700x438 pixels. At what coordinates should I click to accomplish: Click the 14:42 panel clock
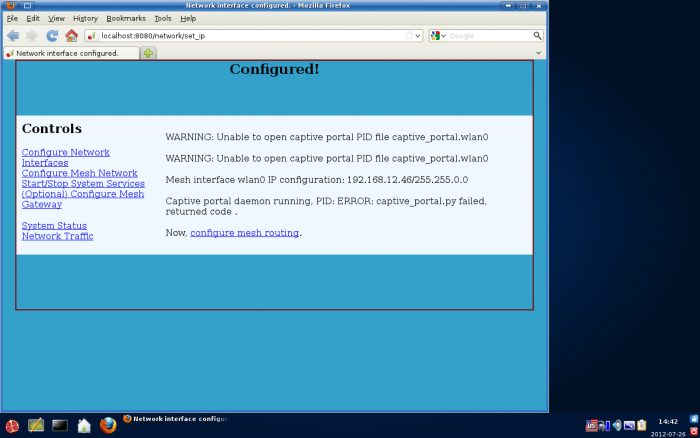coord(668,421)
